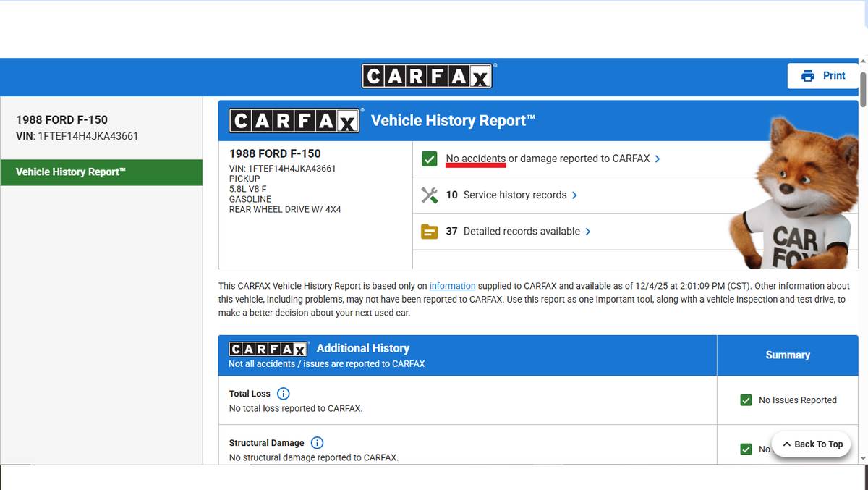Open Total Loss info icon

tap(284, 394)
